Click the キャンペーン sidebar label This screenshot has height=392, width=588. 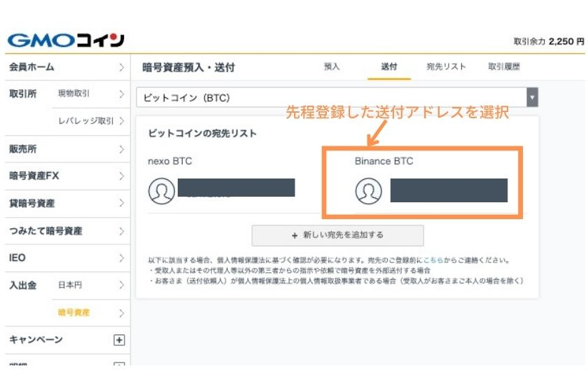[36, 339]
